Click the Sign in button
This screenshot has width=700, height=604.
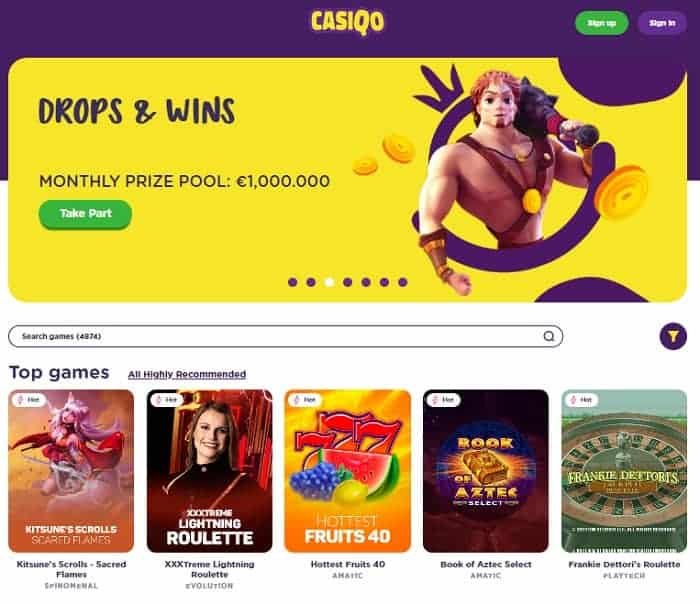(662, 23)
